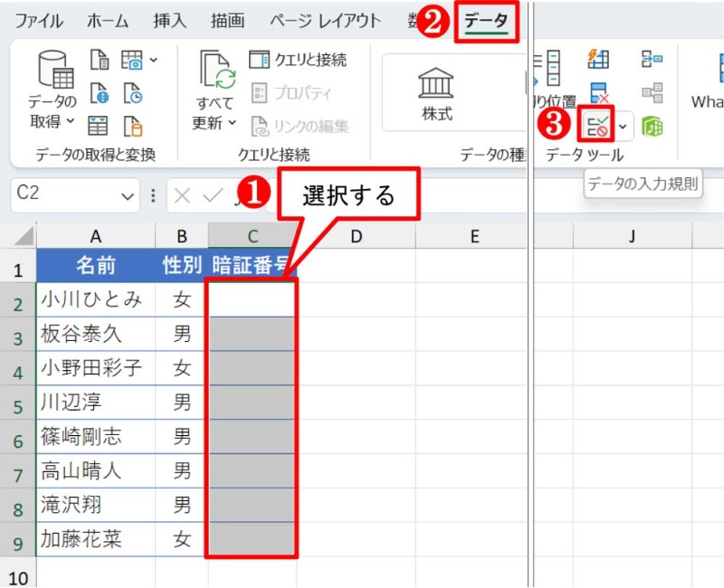This screenshot has width=724, height=588.
Task: Click the Recent Sources clock icon
Action: point(133,93)
